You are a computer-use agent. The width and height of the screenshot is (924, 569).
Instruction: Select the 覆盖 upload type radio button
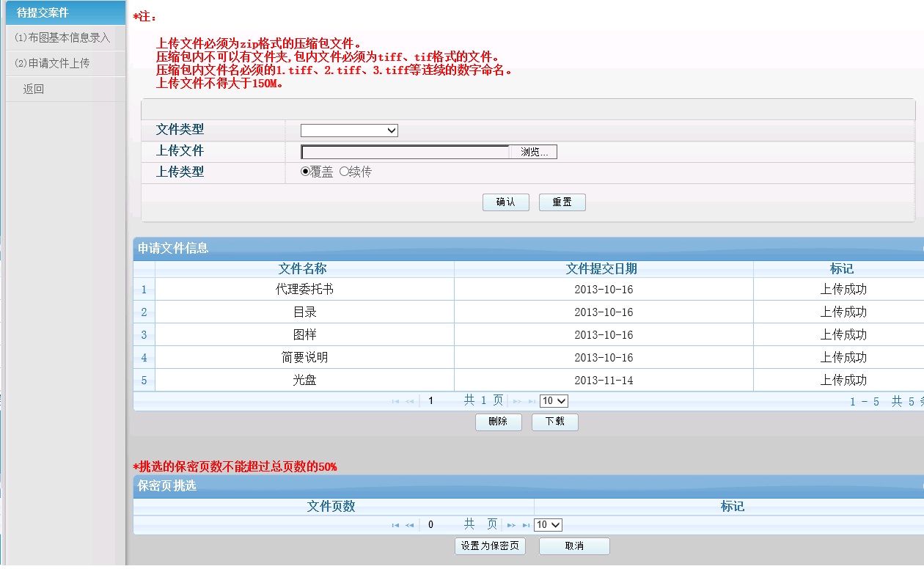click(306, 172)
